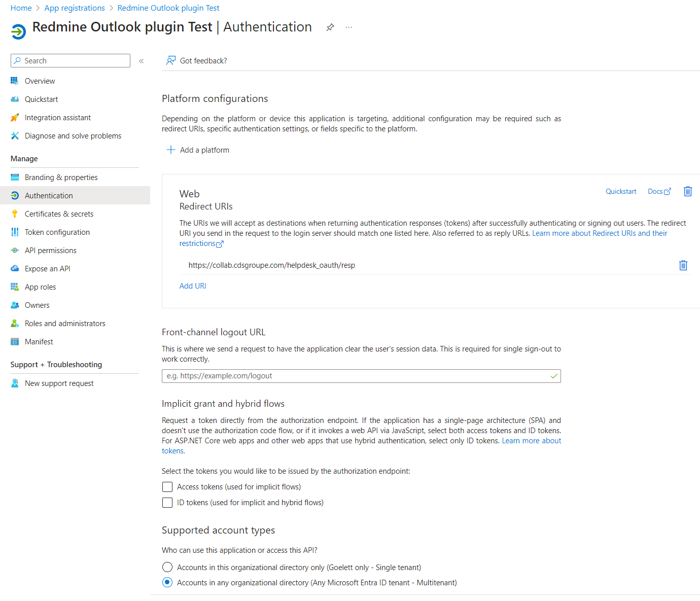Enable ID tokens for implicit and hybrid flows
This screenshot has width=700, height=601.
pos(167,503)
